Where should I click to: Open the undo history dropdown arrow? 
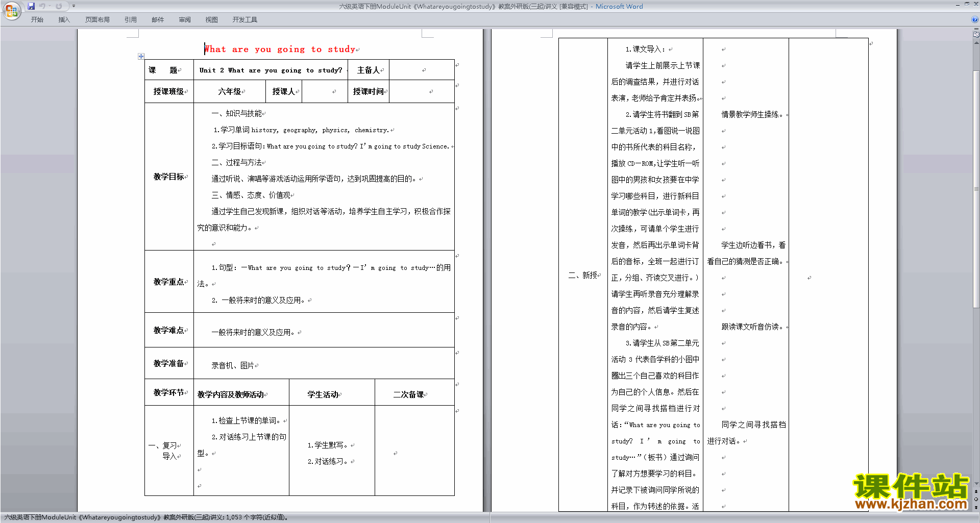[x=50, y=6]
